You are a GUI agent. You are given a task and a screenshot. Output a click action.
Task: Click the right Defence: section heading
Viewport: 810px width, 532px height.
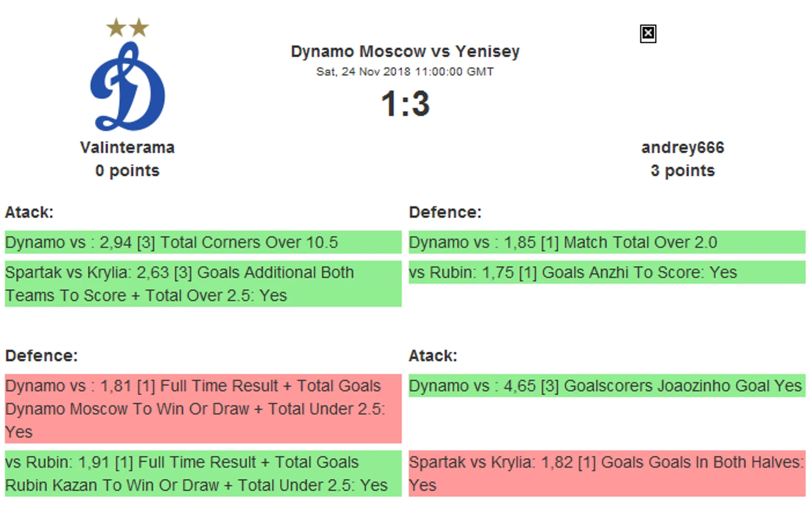pyautogui.click(x=445, y=212)
